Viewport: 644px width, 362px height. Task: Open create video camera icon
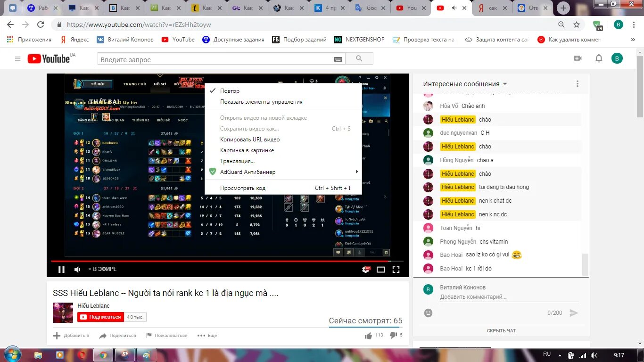tap(578, 58)
